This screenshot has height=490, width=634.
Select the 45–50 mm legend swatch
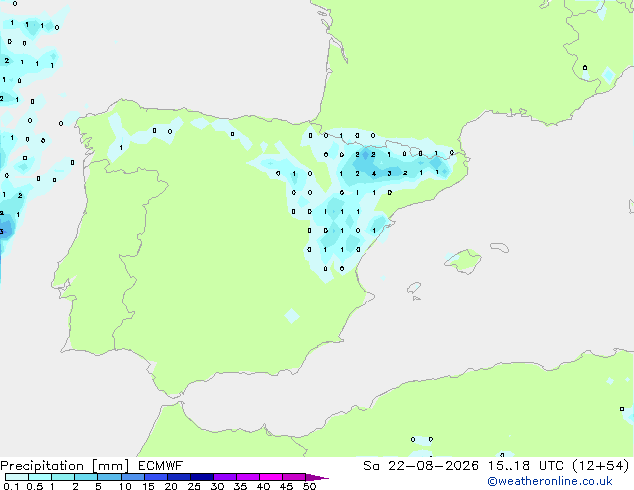pos(294,477)
